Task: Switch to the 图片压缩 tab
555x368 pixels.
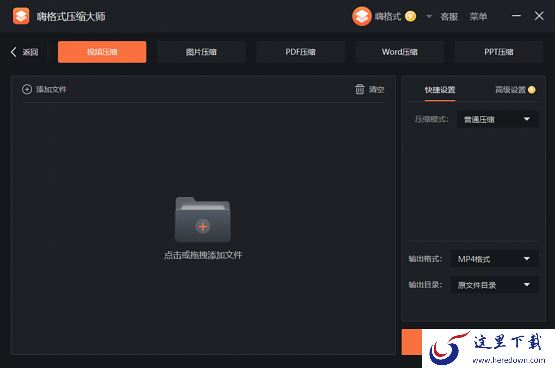Action: (201, 52)
